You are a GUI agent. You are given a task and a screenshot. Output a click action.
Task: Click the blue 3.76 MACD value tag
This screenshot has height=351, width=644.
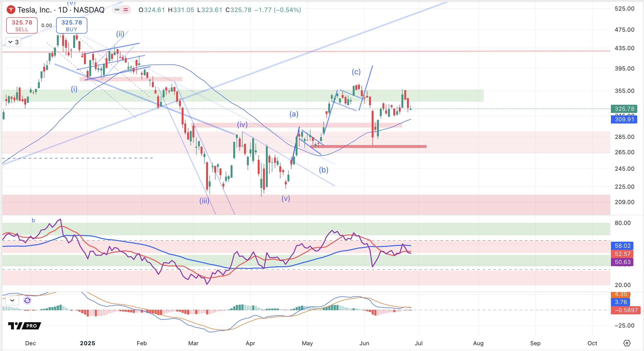621,302
